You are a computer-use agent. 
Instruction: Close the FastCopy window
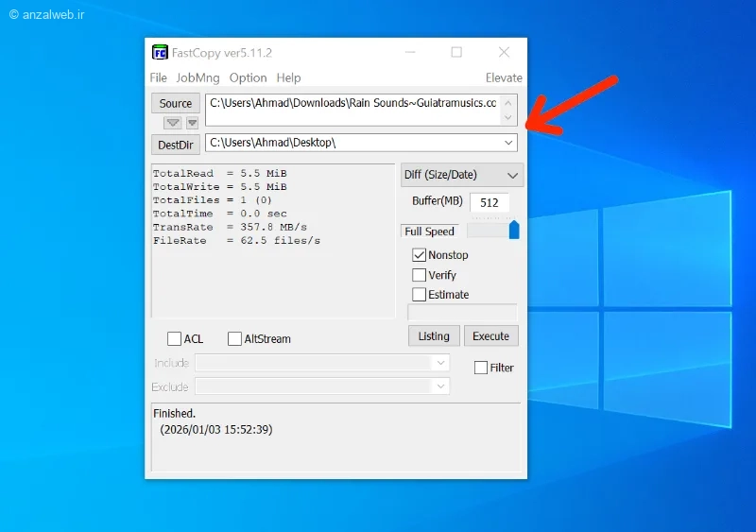pos(504,52)
